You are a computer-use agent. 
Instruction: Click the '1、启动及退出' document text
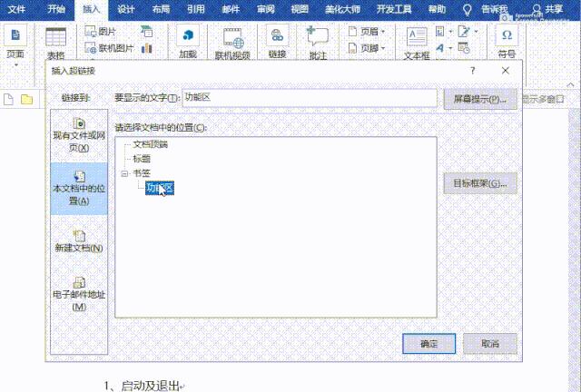tap(143, 386)
